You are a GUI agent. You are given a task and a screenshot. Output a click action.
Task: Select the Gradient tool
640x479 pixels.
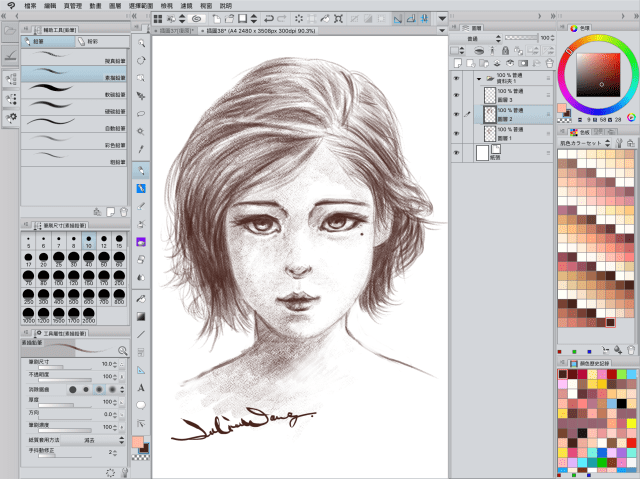coord(141,315)
